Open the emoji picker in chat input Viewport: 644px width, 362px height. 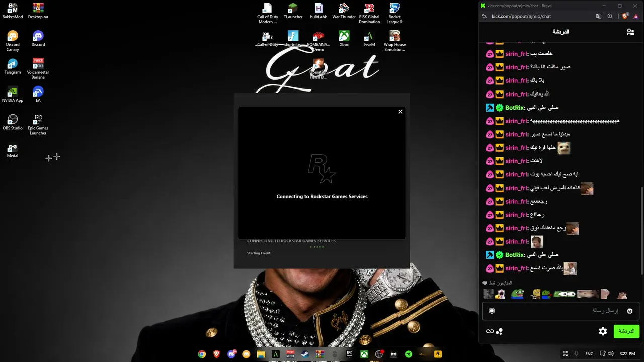pos(629,311)
